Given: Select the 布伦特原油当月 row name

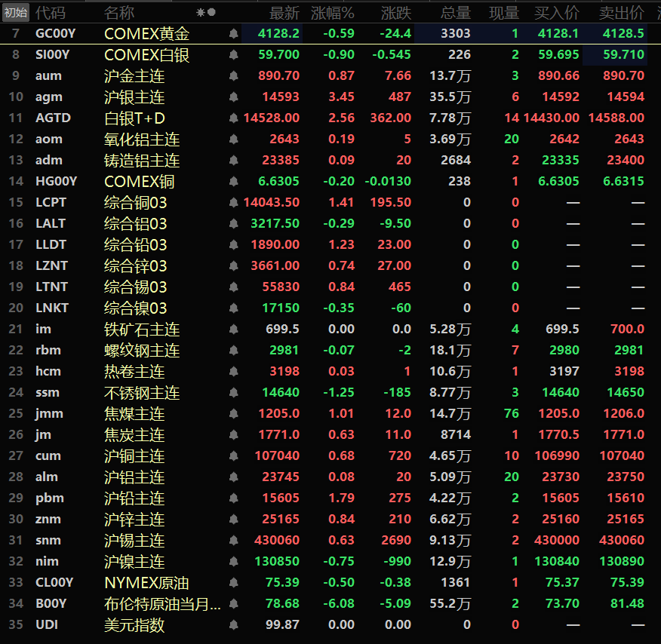Looking at the screenshot, I should coord(162,604).
